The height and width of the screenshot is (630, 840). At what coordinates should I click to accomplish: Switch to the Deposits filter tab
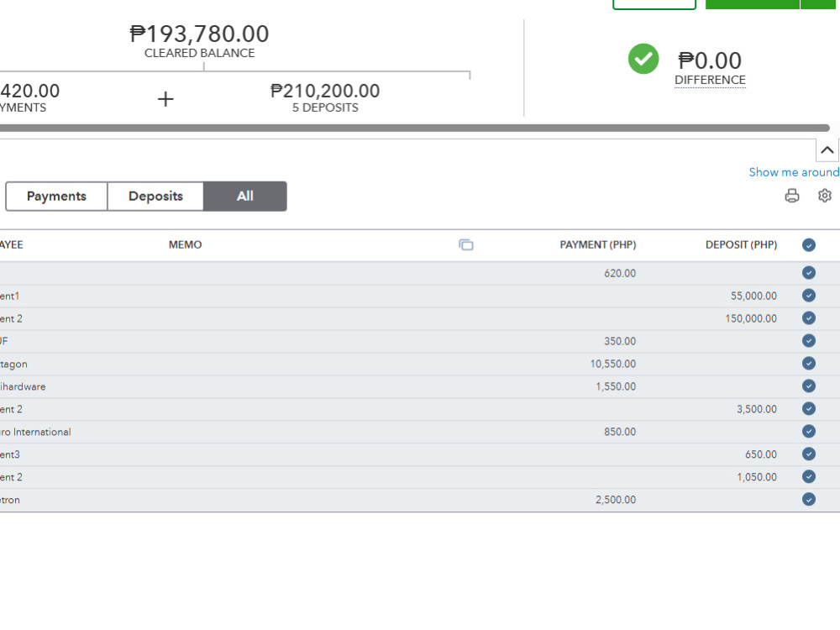coord(155,196)
